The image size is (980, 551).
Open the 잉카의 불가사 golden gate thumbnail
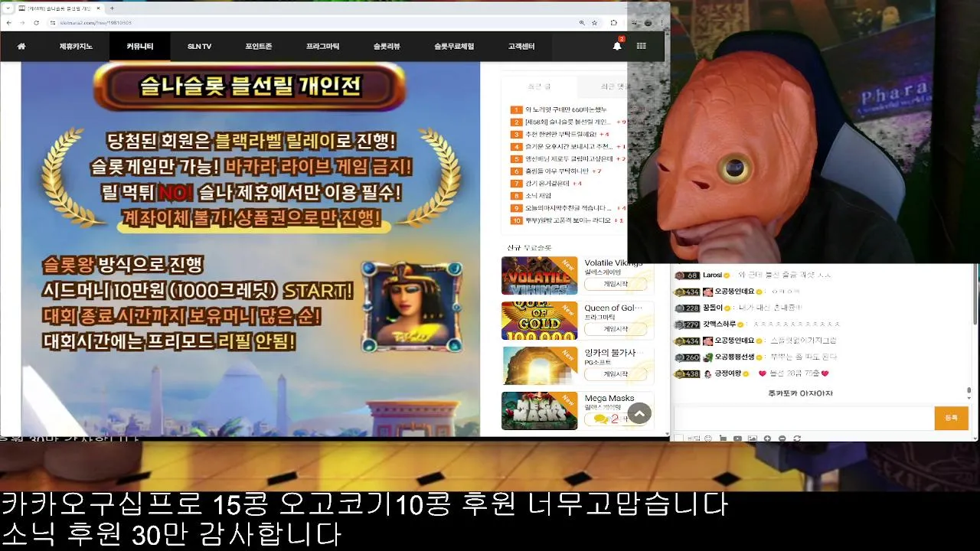pyautogui.click(x=539, y=366)
